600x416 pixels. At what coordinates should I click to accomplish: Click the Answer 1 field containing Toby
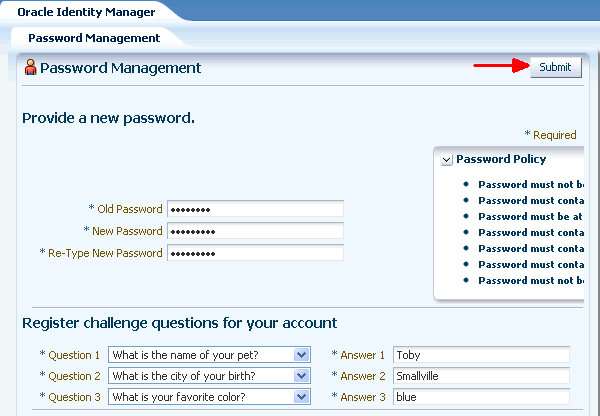[481, 355]
